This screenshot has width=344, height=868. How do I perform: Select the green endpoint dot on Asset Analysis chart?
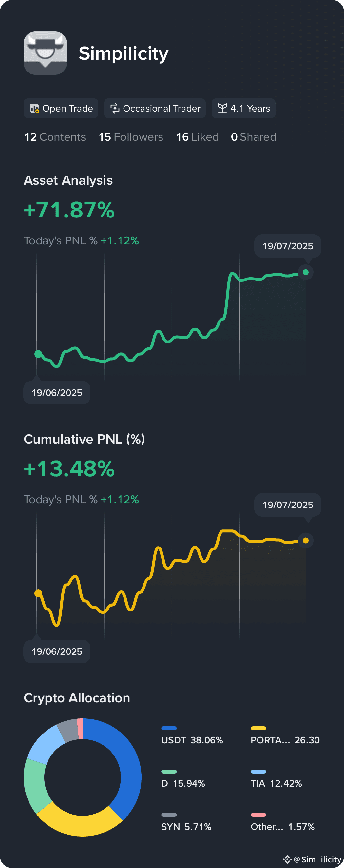[306, 272]
